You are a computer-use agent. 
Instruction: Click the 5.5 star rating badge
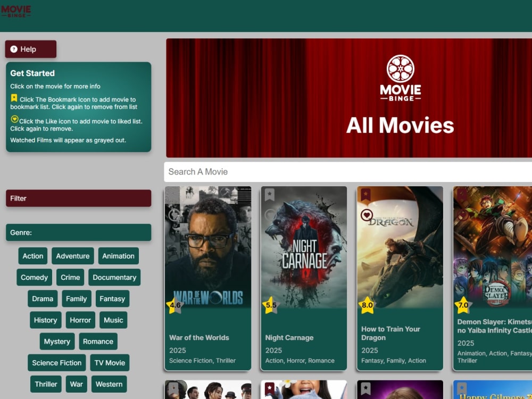click(x=271, y=305)
